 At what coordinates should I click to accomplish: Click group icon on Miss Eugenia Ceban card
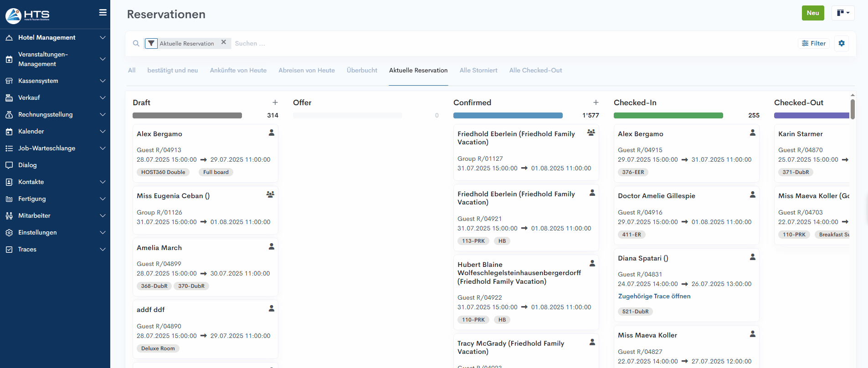[x=270, y=194]
